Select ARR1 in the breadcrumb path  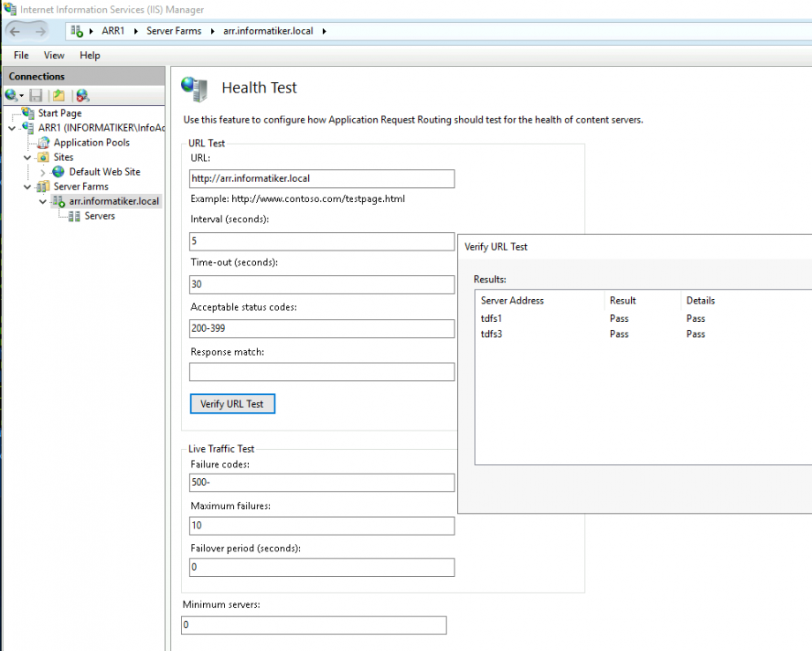(x=113, y=30)
